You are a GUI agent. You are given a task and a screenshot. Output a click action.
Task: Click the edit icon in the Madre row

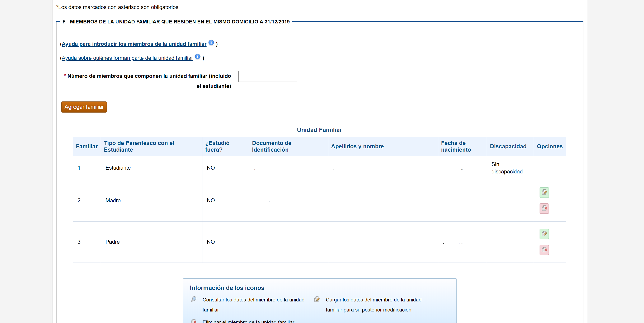[x=544, y=192]
